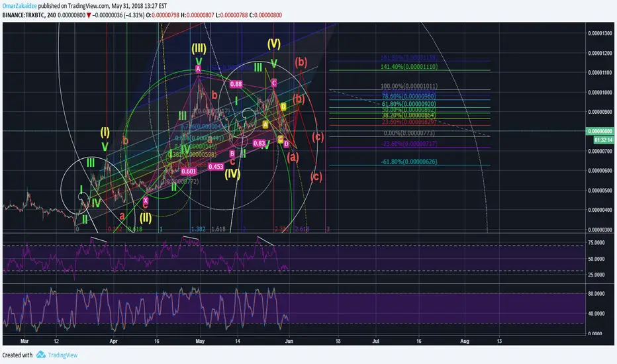617x364 pixels.
Task: Click the 80.0000 stochastic axis label
Action: pos(596,294)
